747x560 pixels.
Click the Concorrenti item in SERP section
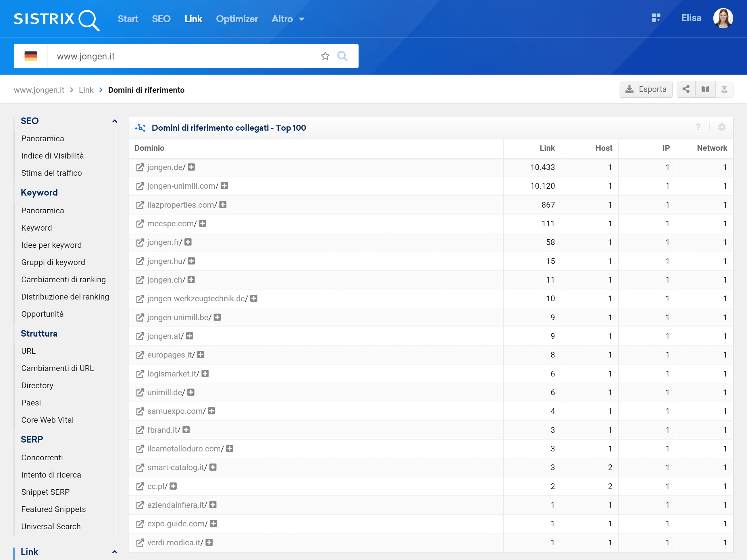[42, 457]
